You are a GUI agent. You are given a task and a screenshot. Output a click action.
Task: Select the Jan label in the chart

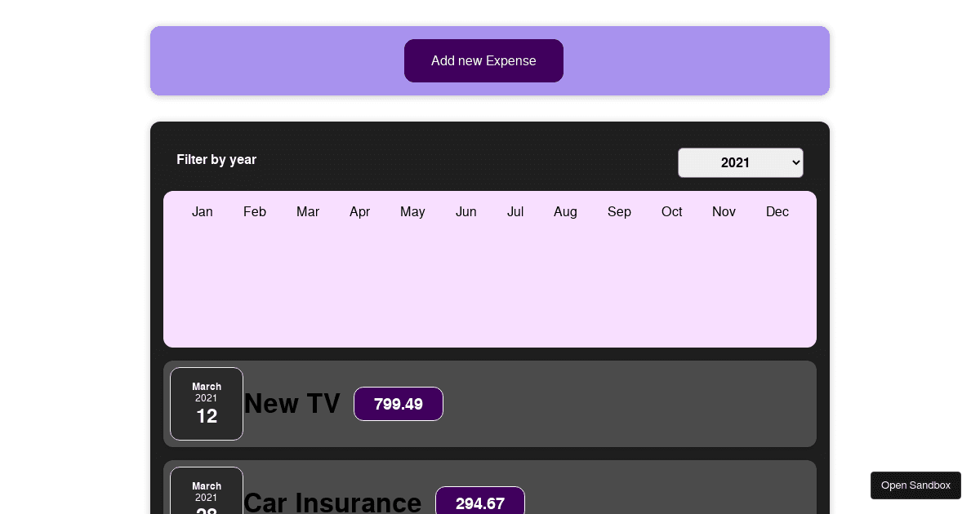pyautogui.click(x=203, y=212)
